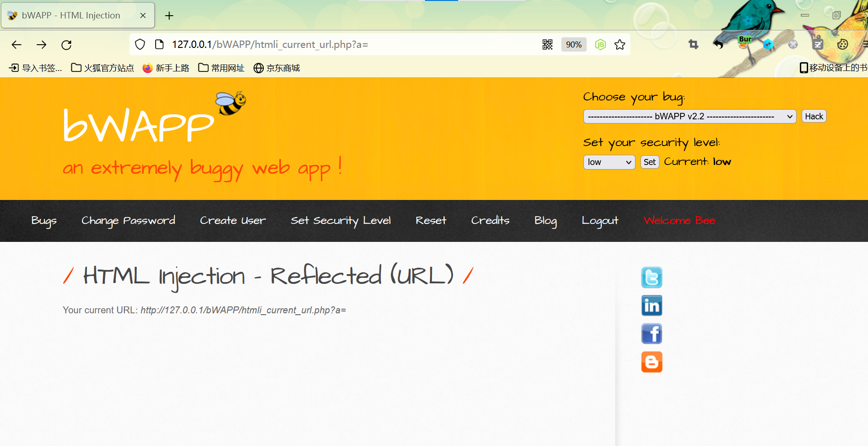
Task: Minimize the browser window
Action: (x=805, y=15)
